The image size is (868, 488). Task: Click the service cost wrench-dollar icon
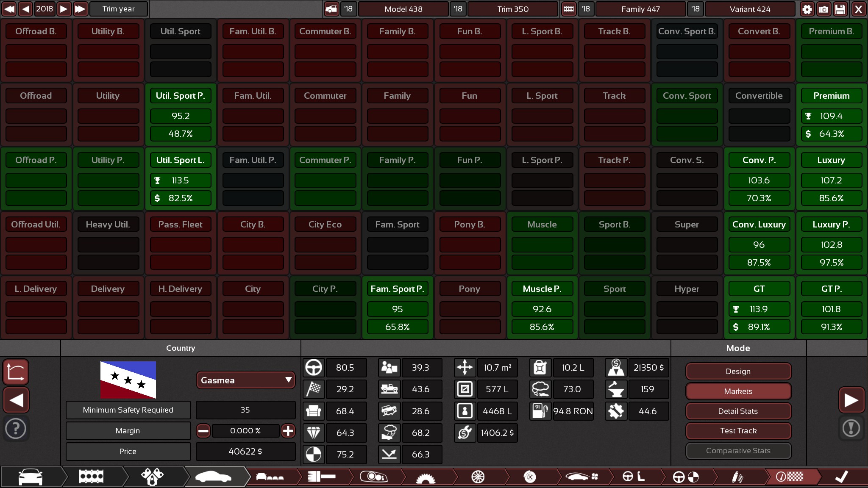click(465, 433)
